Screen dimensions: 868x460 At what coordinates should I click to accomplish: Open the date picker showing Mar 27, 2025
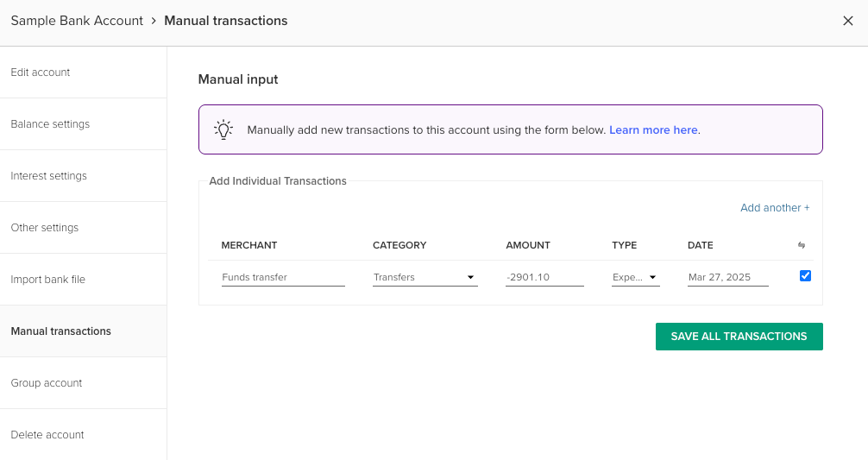(x=727, y=277)
